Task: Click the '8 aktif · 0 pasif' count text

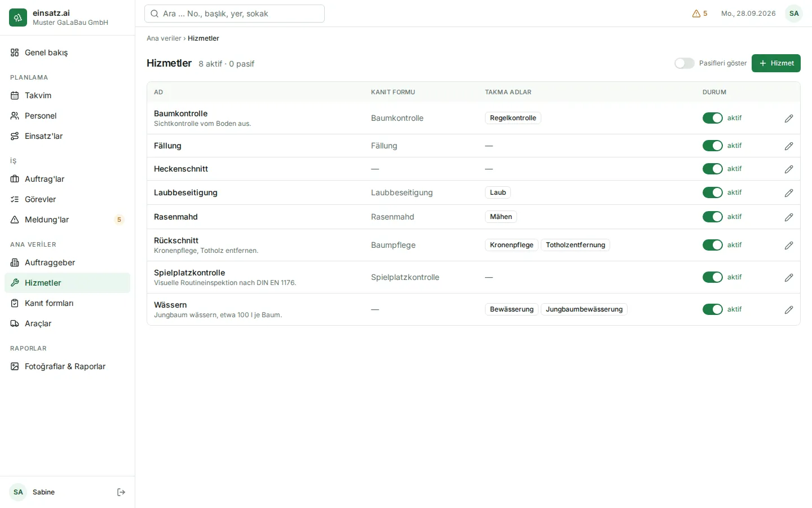Action: 226,64
